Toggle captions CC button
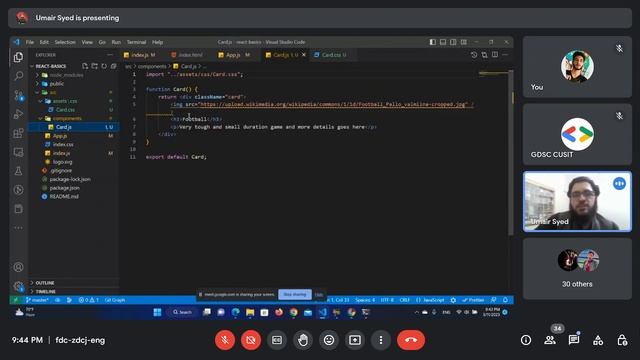Viewport: 640px width, 360px height. point(277,340)
